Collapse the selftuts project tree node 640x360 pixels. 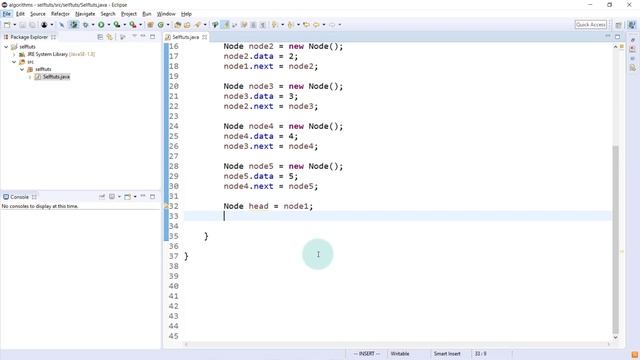(6, 47)
